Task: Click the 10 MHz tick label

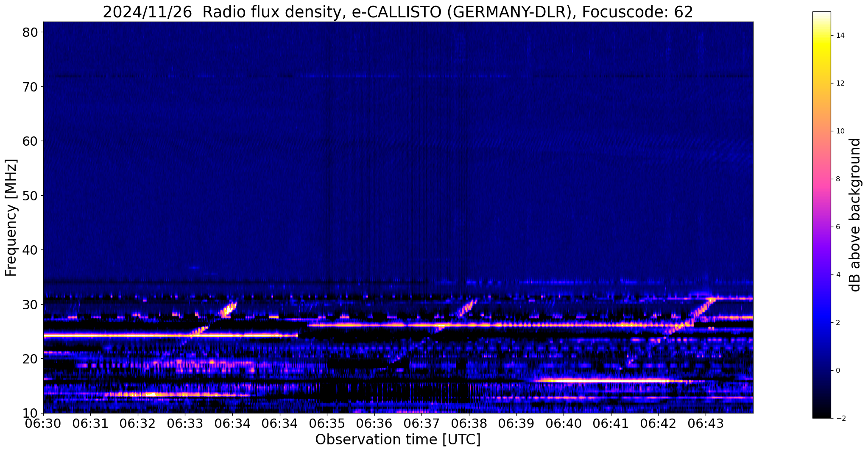Action: tap(31, 413)
